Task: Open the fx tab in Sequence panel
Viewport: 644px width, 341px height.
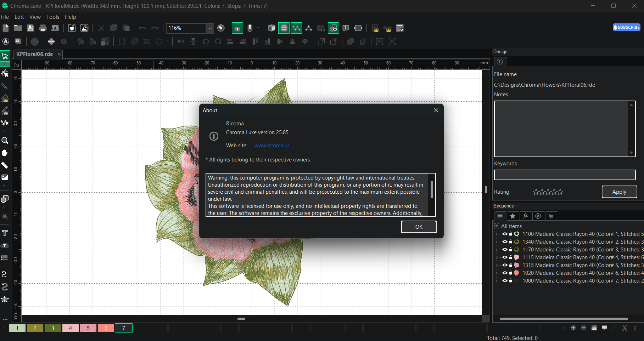Action: [x=525, y=216]
